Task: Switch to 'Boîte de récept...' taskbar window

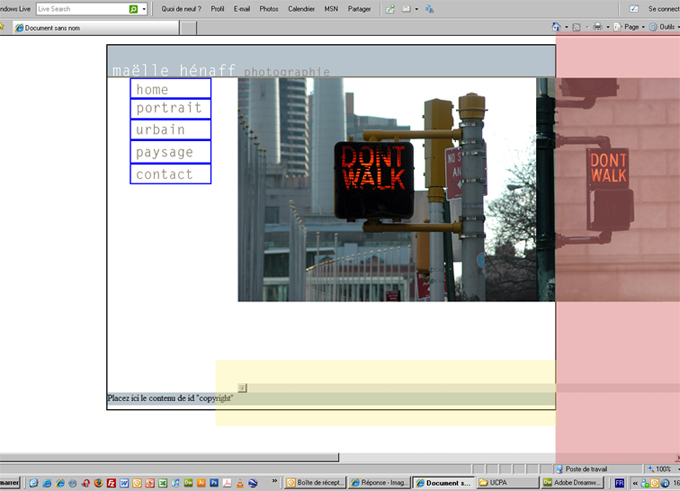Action: 315,482
